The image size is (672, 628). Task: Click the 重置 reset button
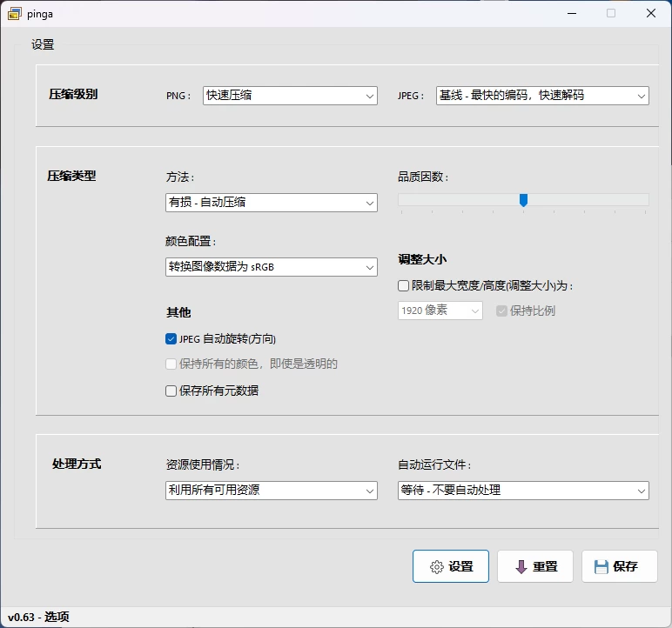tap(535, 566)
